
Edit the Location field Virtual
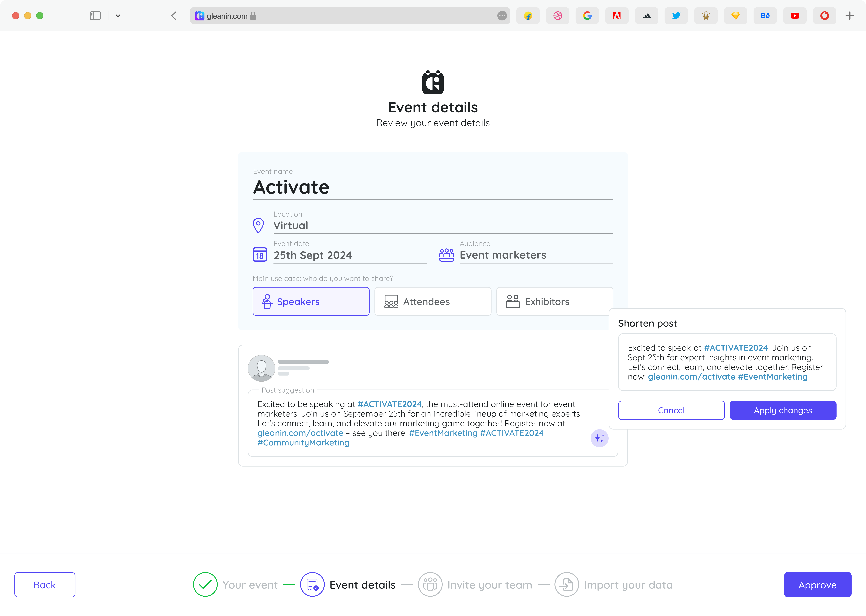click(x=443, y=226)
